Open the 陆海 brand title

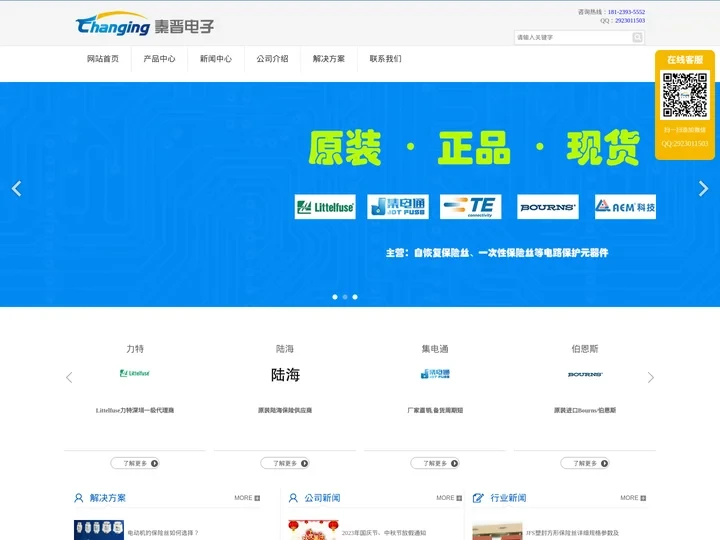tap(285, 349)
